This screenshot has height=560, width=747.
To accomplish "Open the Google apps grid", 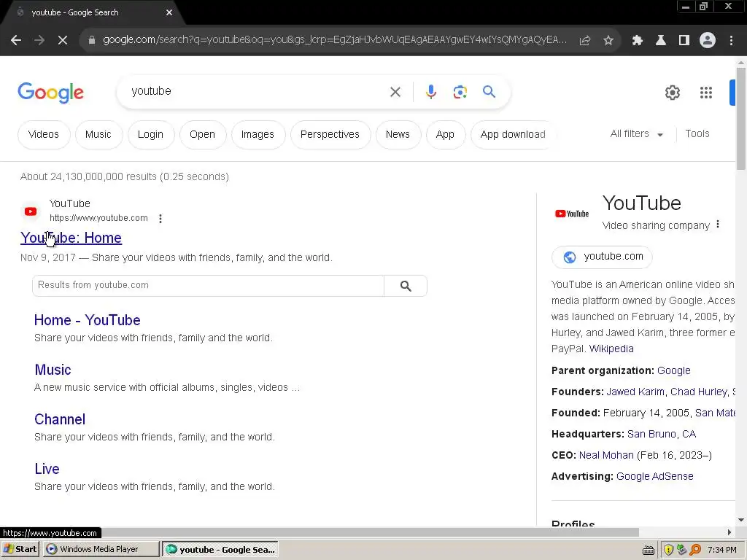I will [x=706, y=93].
